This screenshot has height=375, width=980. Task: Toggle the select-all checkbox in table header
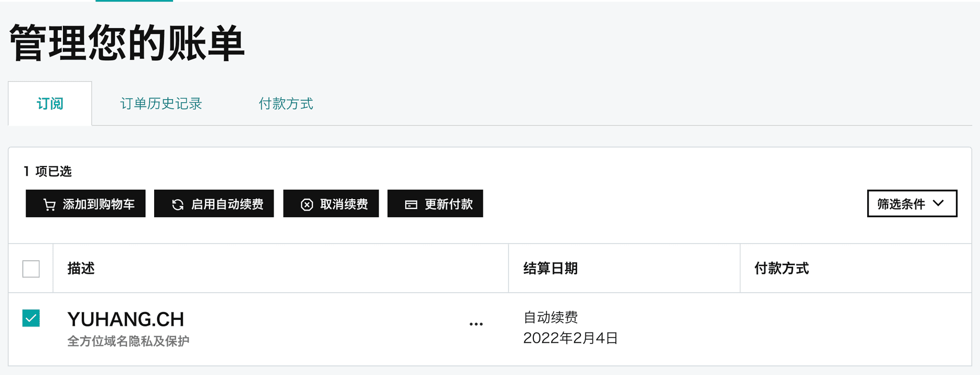(31, 269)
